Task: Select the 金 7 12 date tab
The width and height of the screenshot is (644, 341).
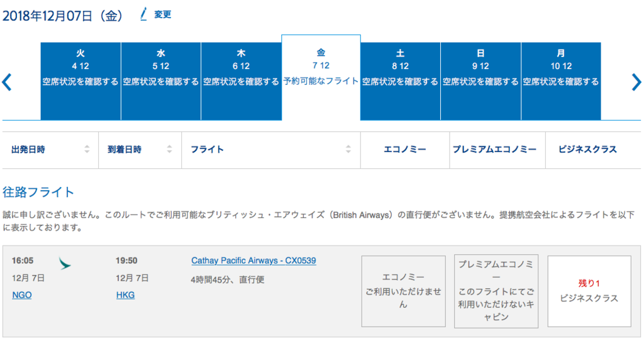Action: [321, 77]
